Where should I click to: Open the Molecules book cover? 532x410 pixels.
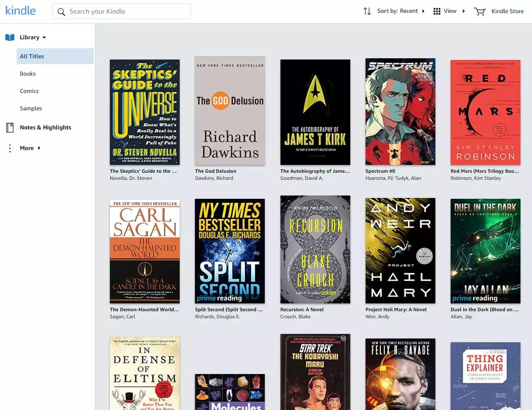click(x=230, y=392)
